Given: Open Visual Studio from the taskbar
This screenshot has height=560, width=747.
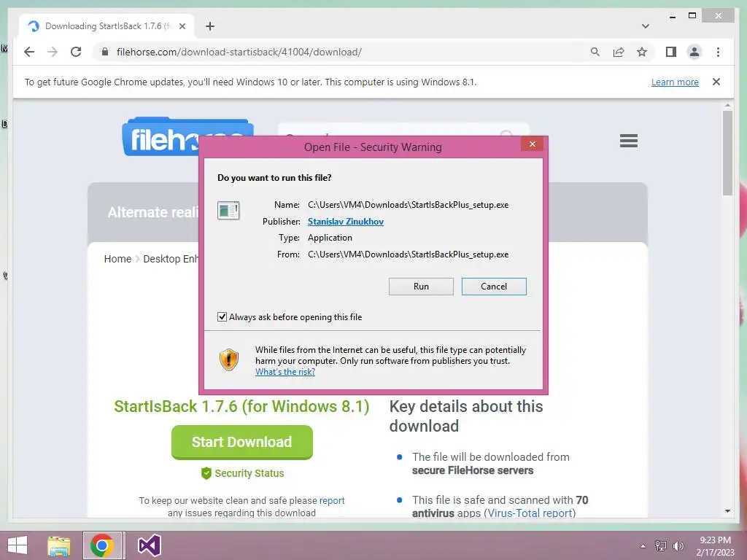Looking at the screenshot, I should 149,545.
